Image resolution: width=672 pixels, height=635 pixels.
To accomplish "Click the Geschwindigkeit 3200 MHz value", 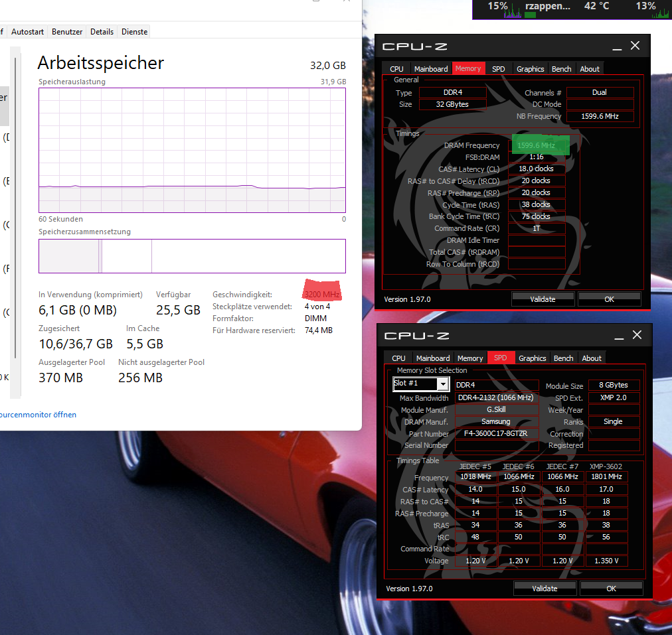I will [322, 295].
